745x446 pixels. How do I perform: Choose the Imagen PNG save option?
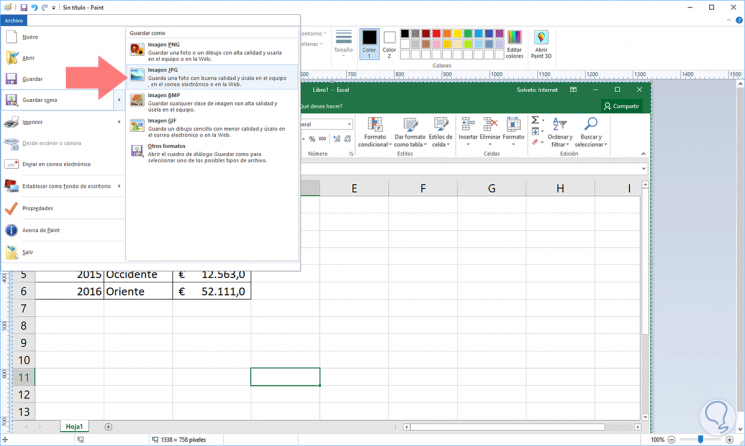tap(212, 51)
